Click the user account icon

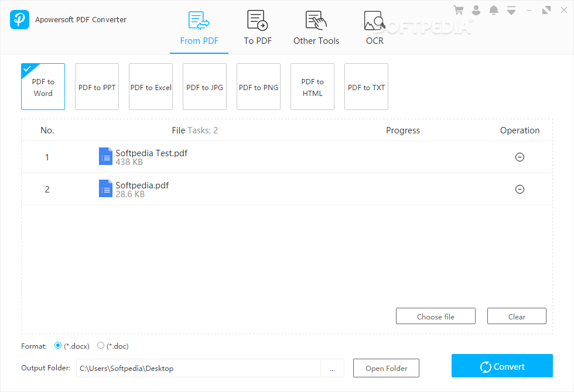[476, 9]
